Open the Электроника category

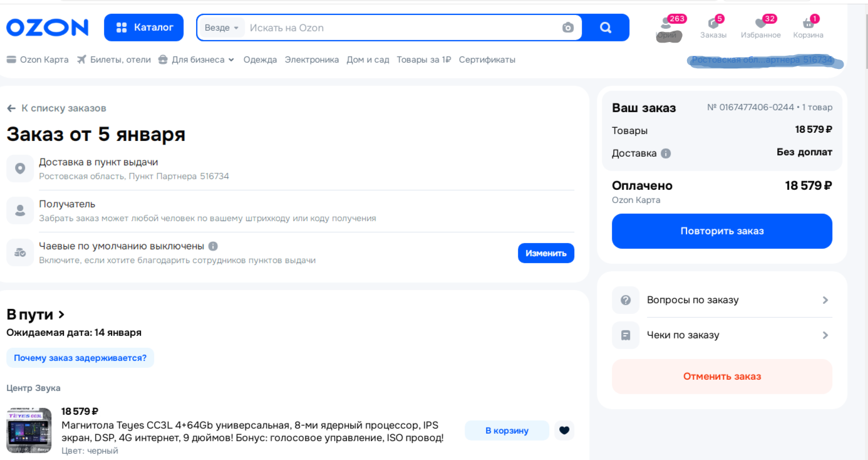312,60
